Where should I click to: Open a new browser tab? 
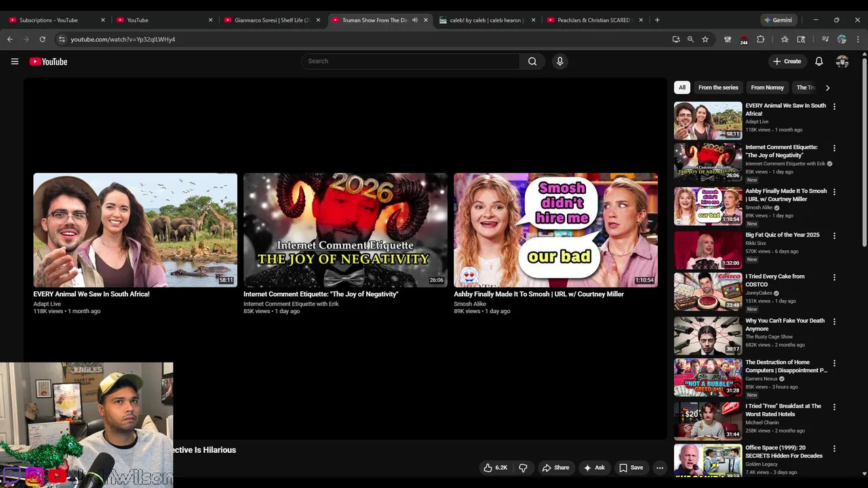pyautogui.click(x=656, y=20)
